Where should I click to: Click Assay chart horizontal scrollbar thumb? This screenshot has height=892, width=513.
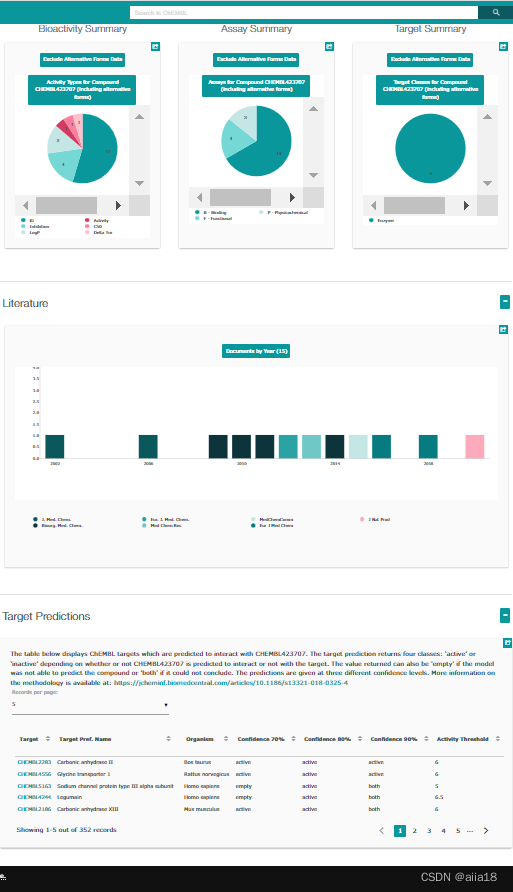point(241,197)
